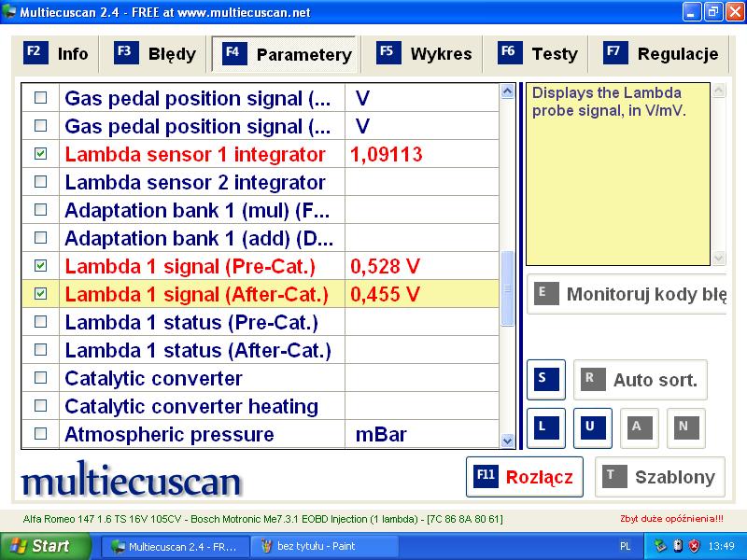Click description panel scroll-down arrow
Screen dimensions: 747x560
(718, 258)
